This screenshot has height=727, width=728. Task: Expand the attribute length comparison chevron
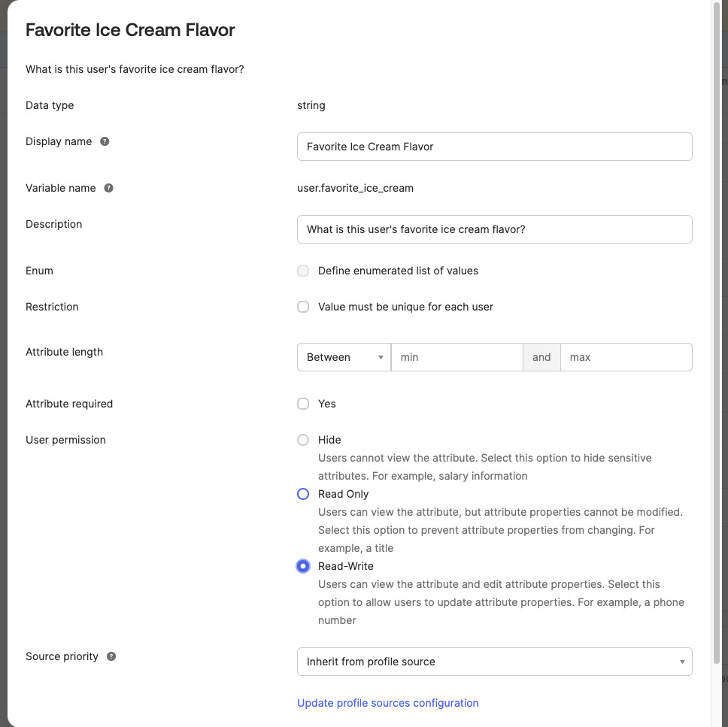point(381,357)
